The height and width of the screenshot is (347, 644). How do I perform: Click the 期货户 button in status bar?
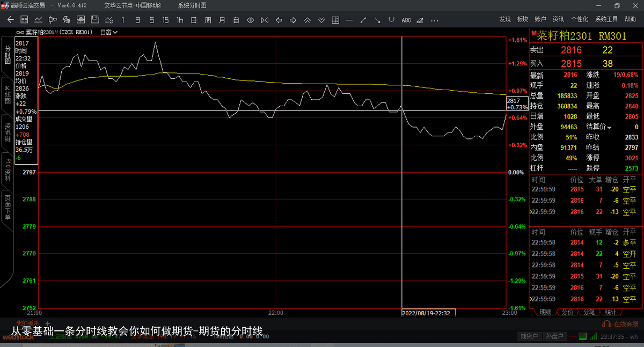(529, 336)
